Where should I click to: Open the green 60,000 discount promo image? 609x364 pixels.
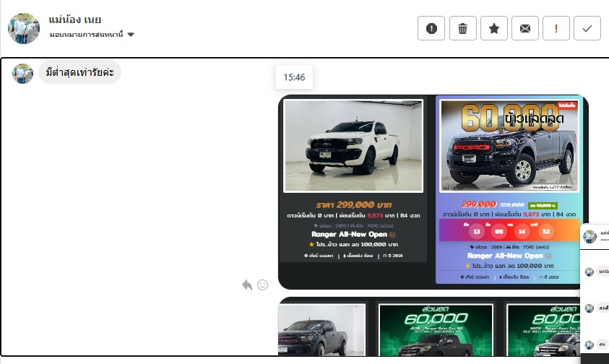436,330
